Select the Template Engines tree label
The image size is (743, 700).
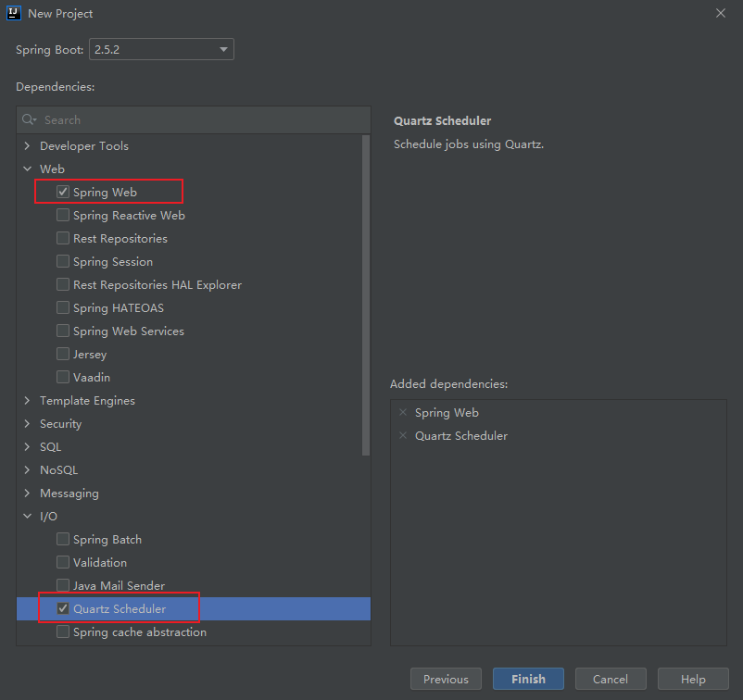[x=87, y=401]
